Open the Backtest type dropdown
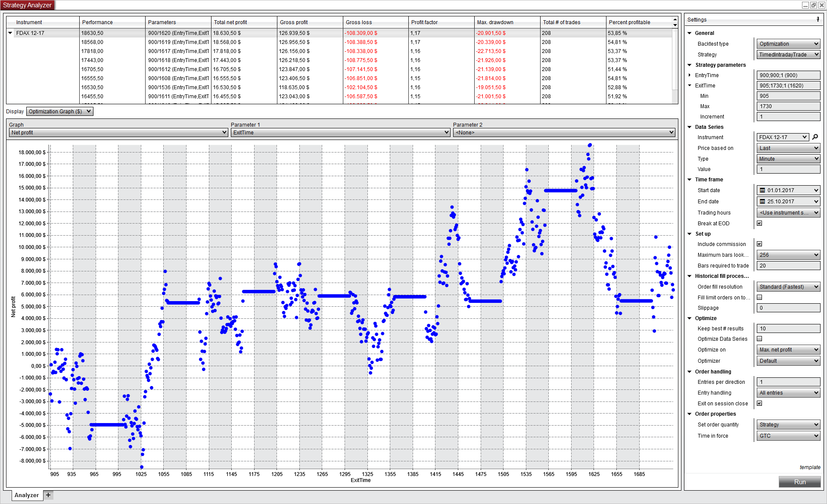This screenshot has height=504, width=827. 788,44
